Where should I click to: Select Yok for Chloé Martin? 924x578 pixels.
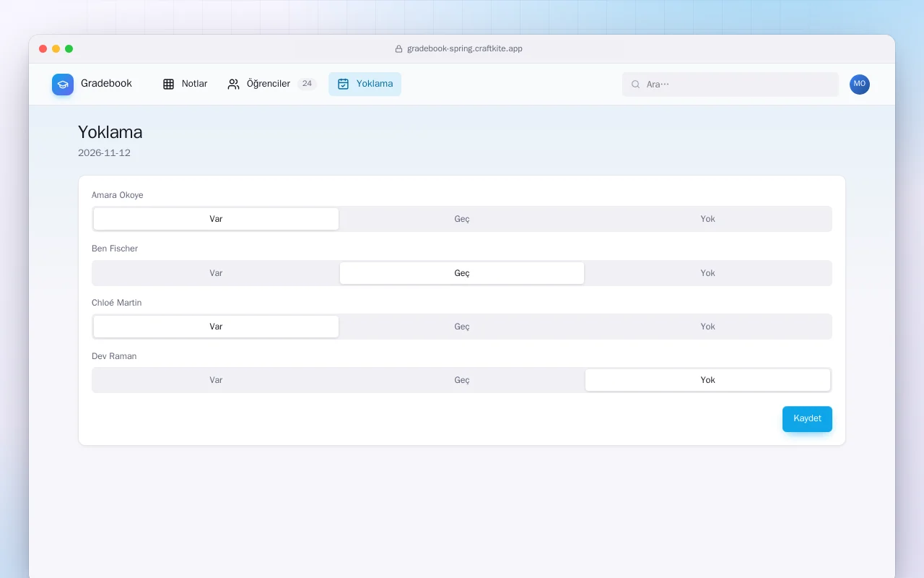click(x=707, y=327)
